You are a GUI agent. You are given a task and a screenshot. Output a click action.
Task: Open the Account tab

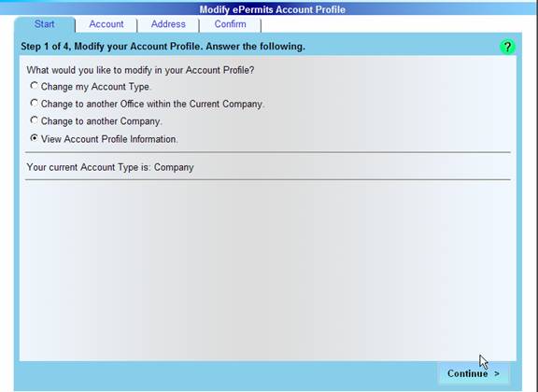click(x=106, y=24)
